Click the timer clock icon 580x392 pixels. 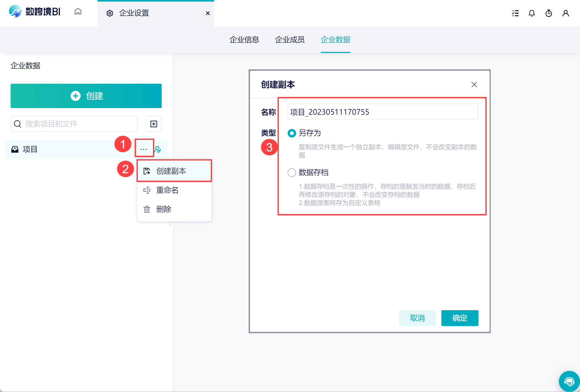click(x=549, y=13)
